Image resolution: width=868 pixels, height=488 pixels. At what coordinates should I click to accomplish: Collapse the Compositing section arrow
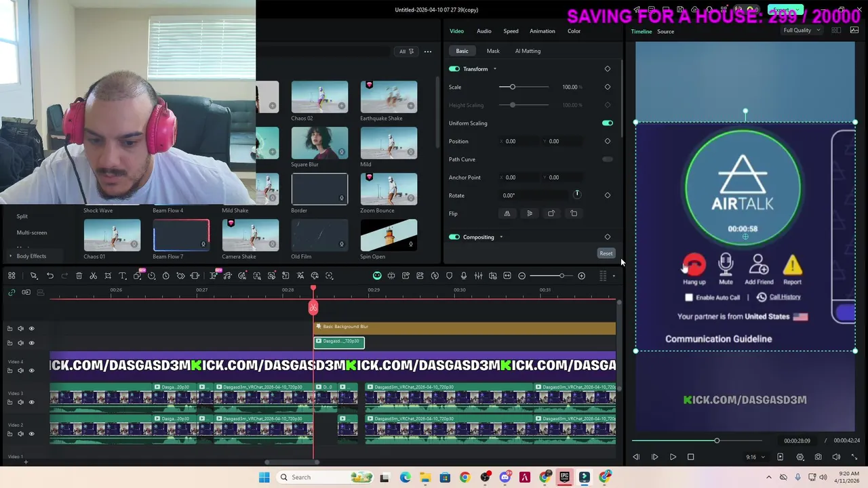click(501, 237)
